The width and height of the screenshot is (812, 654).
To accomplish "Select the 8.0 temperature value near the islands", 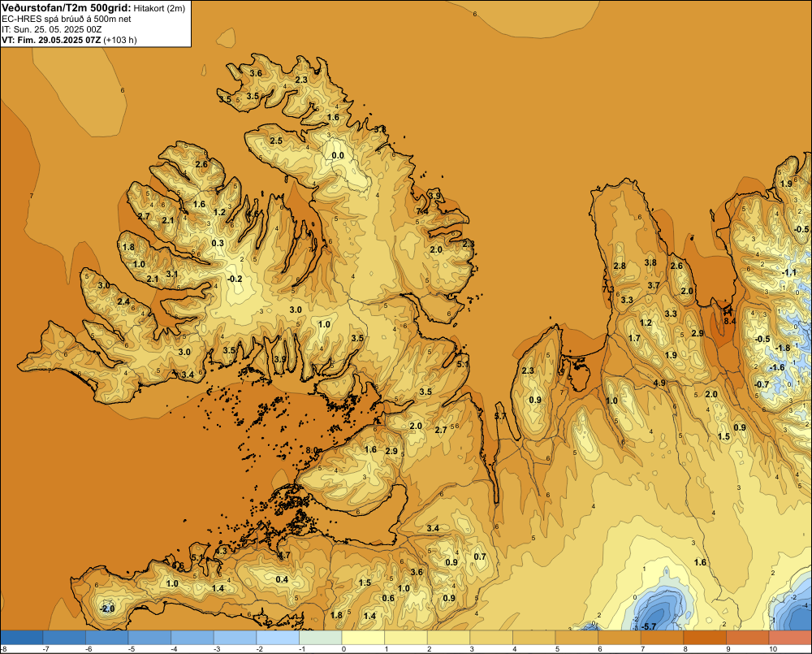I will point(311,450).
